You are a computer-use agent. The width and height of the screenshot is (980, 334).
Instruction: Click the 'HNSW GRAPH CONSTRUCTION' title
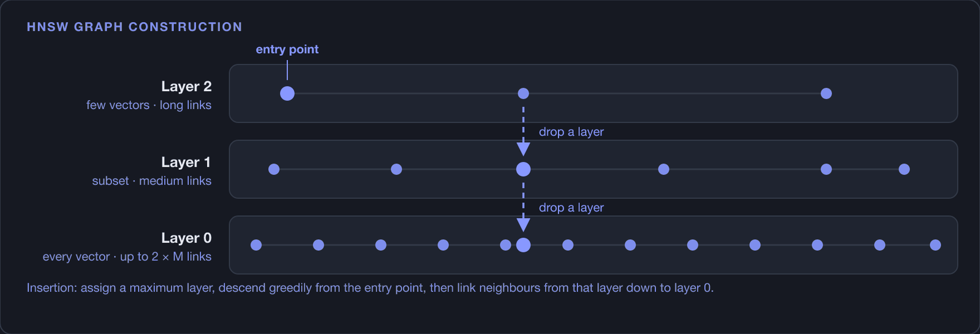[135, 27]
